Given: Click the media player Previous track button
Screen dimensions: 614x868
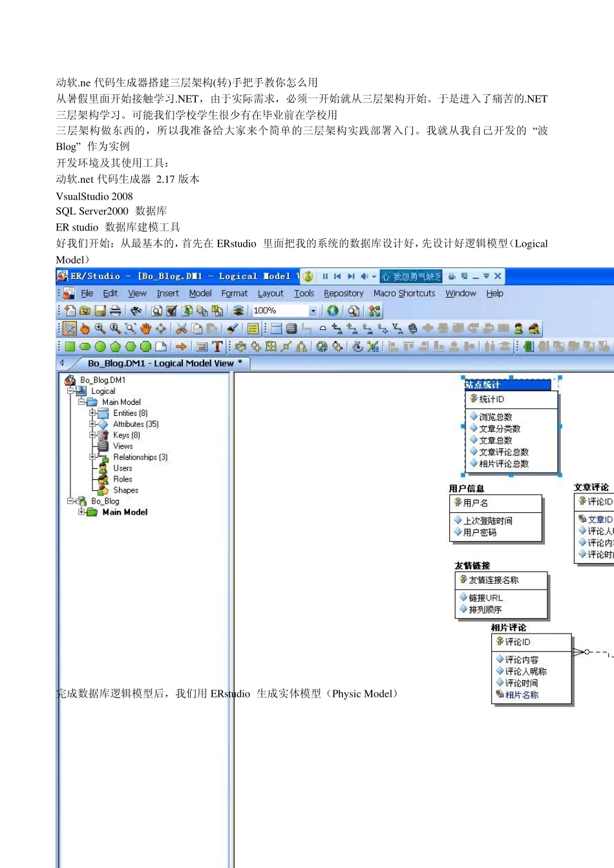Looking at the screenshot, I should (x=337, y=276).
